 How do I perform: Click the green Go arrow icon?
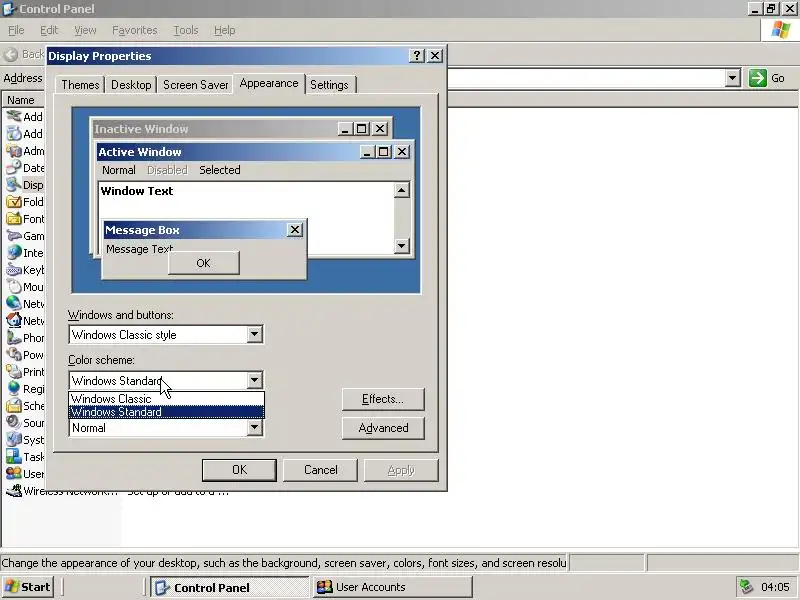click(x=758, y=78)
